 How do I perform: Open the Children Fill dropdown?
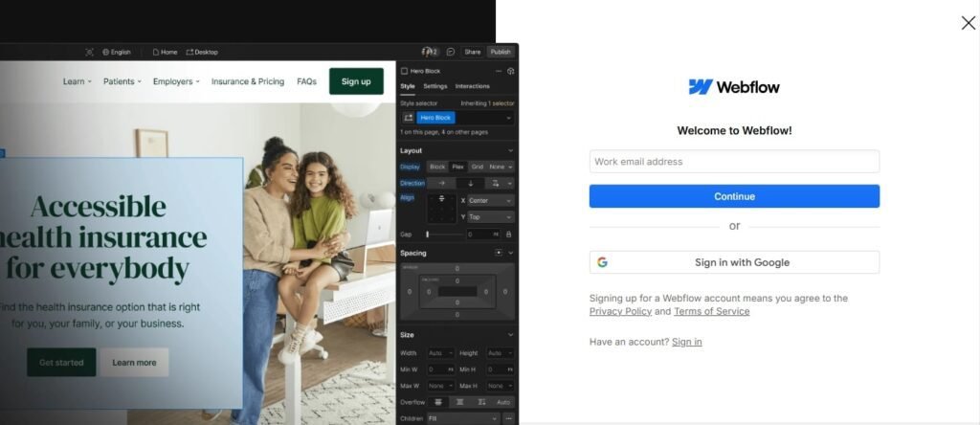click(463, 418)
